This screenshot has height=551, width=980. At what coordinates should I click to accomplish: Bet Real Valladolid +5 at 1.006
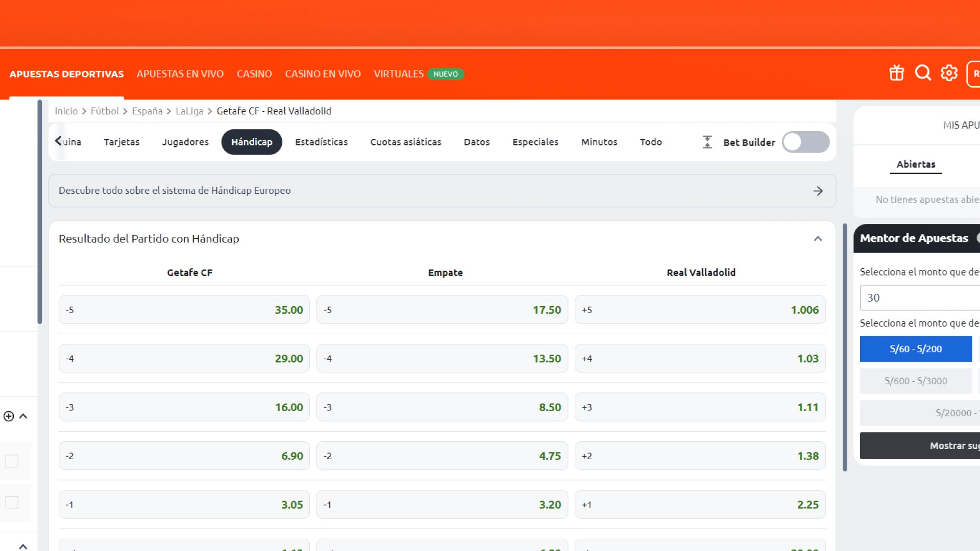tap(700, 310)
